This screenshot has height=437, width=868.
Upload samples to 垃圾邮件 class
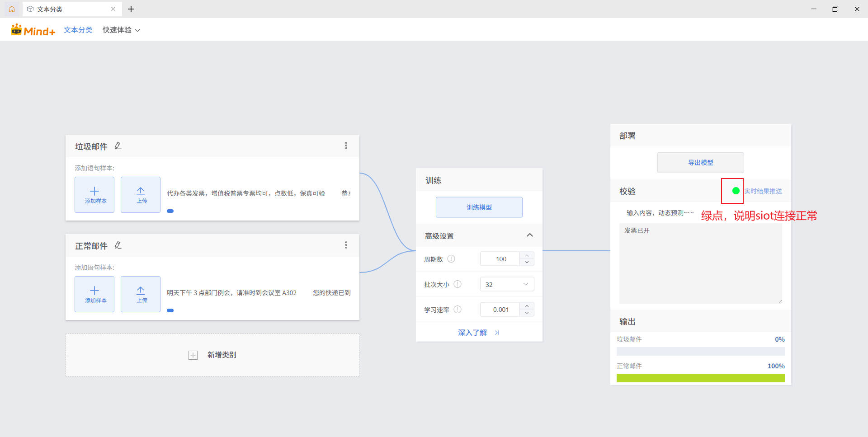[x=141, y=195]
